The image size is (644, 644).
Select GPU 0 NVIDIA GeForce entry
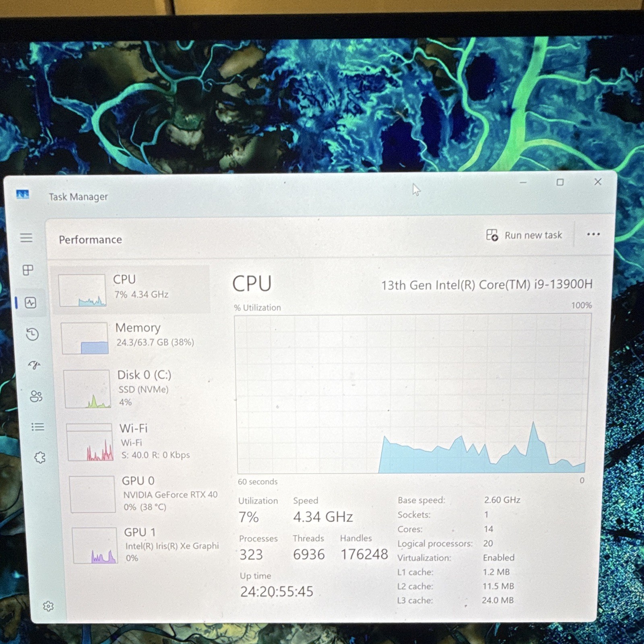143,493
